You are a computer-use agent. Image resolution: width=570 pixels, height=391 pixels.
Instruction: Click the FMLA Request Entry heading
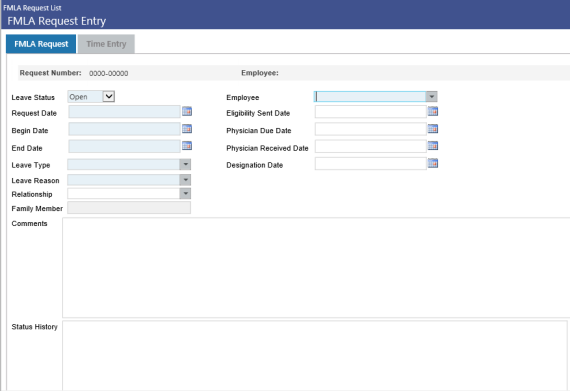click(57, 21)
